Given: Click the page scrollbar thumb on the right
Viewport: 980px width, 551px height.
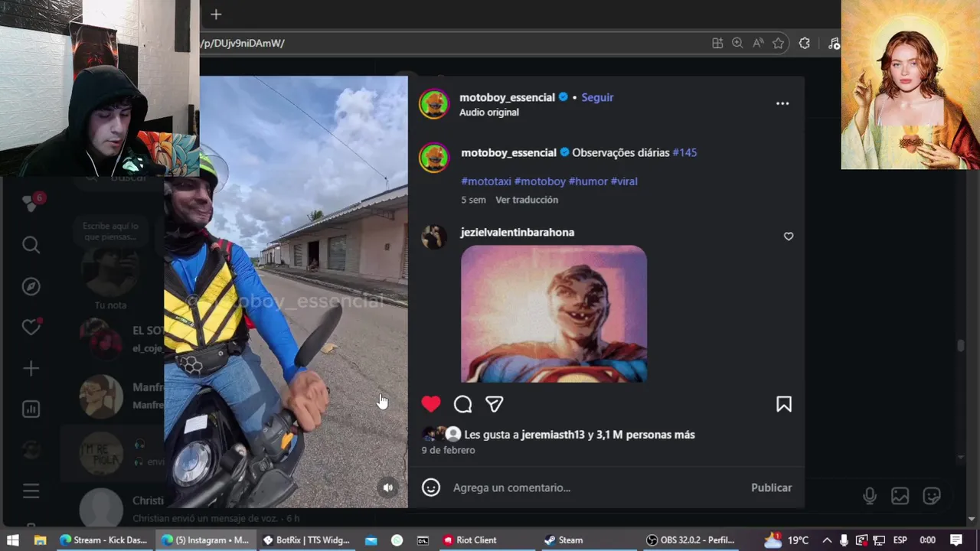Looking at the screenshot, I should coord(961,346).
